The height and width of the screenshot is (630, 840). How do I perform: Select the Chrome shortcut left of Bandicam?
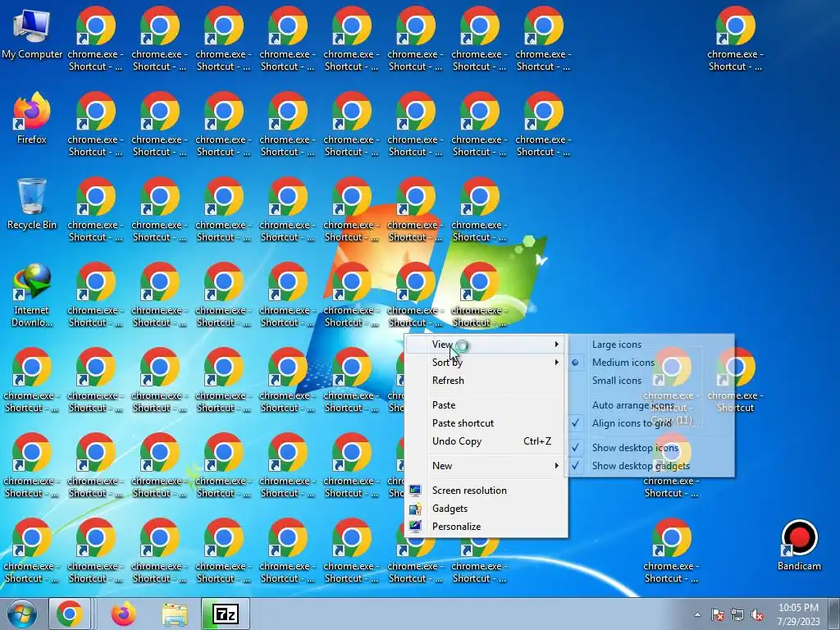[x=671, y=550]
